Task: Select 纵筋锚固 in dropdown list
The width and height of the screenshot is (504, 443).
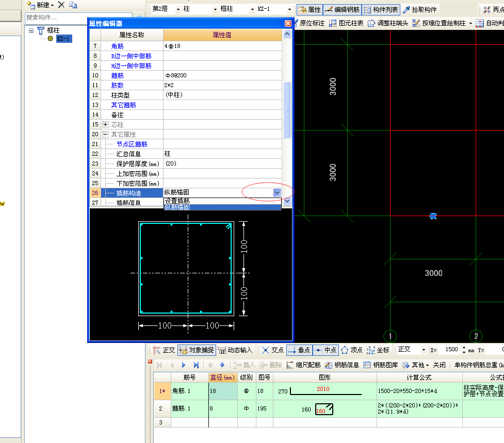Action: [222, 207]
